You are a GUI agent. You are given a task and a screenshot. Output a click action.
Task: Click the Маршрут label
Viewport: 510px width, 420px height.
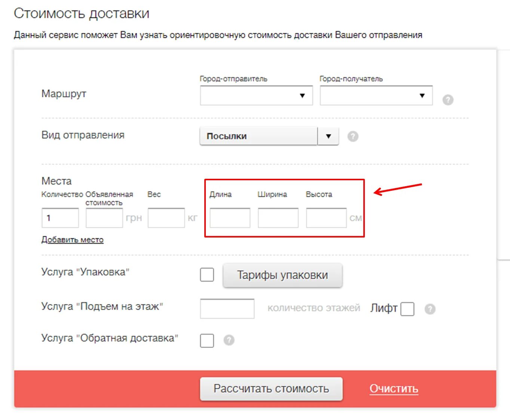coord(64,93)
